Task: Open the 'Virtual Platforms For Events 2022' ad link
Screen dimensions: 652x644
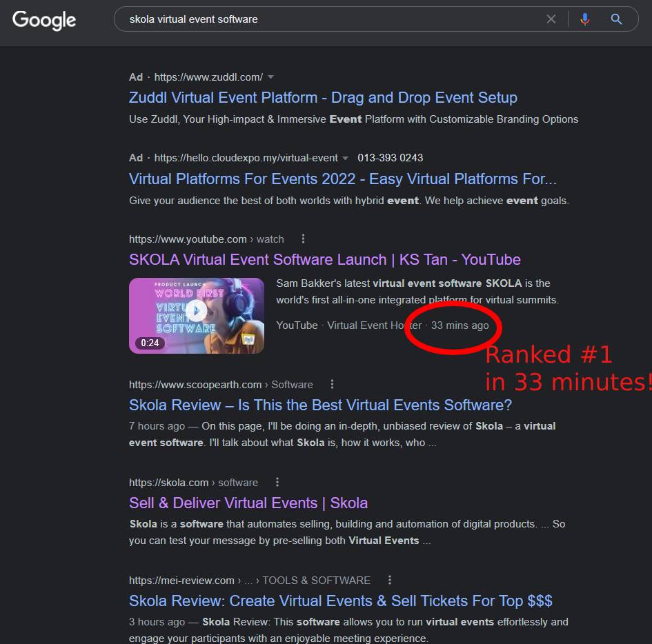Action: coord(343,179)
